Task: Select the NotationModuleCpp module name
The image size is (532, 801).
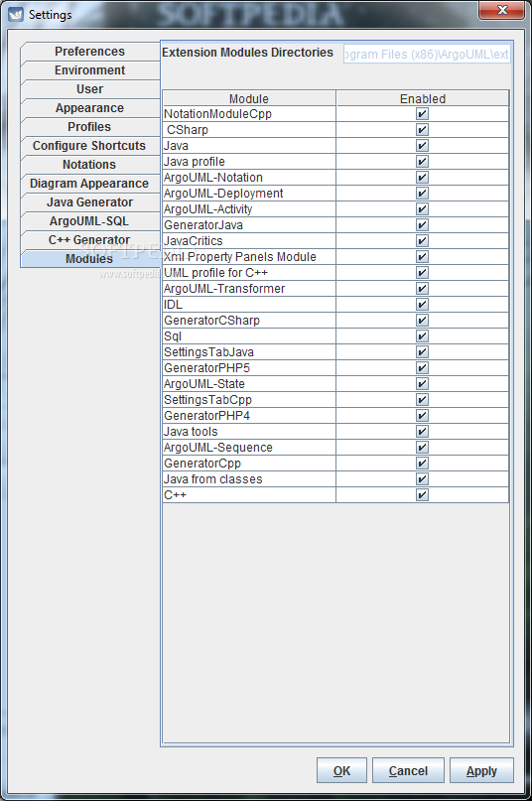Action: coord(217,114)
